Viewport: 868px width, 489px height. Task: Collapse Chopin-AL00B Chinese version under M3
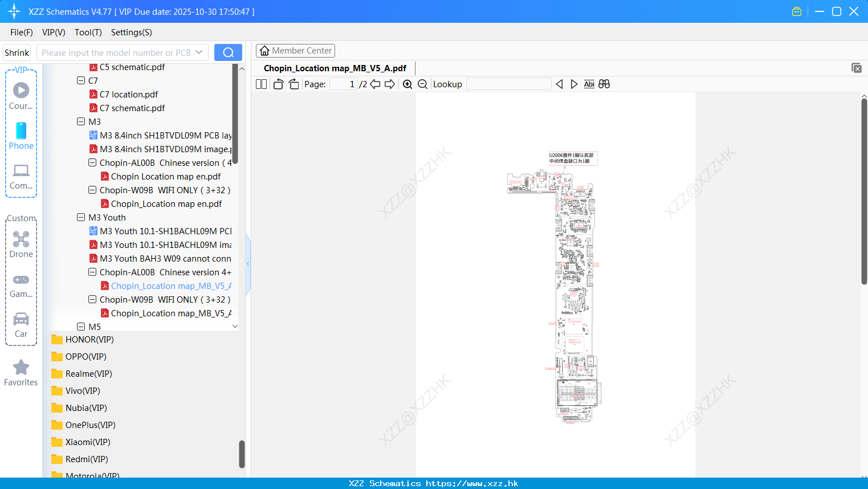(x=92, y=162)
